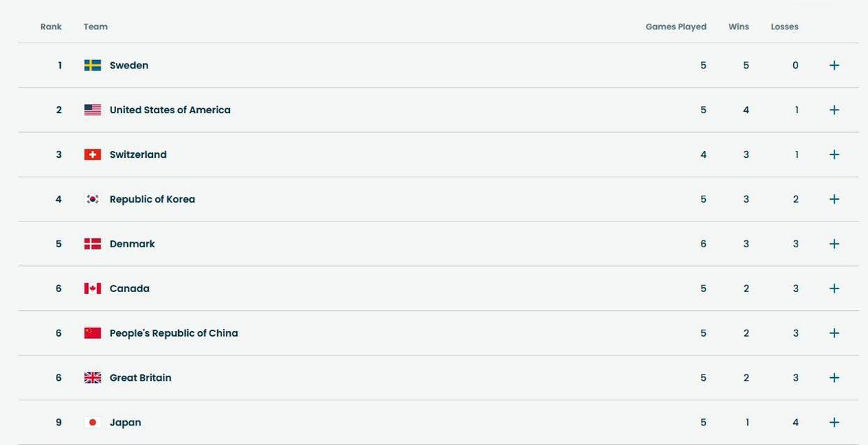The height and width of the screenshot is (445, 868).
Task: Expand People's Republic of China row
Action: pyautogui.click(x=834, y=334)
